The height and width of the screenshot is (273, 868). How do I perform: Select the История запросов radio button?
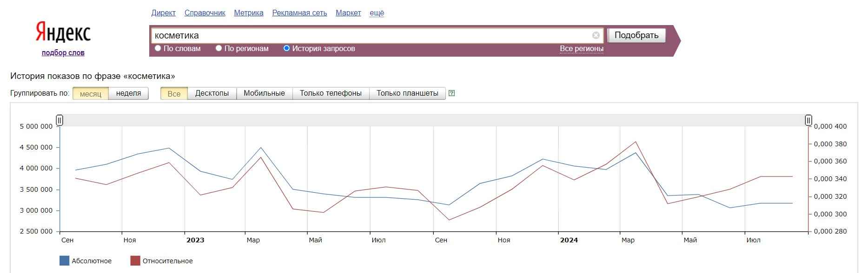point(286,48)
